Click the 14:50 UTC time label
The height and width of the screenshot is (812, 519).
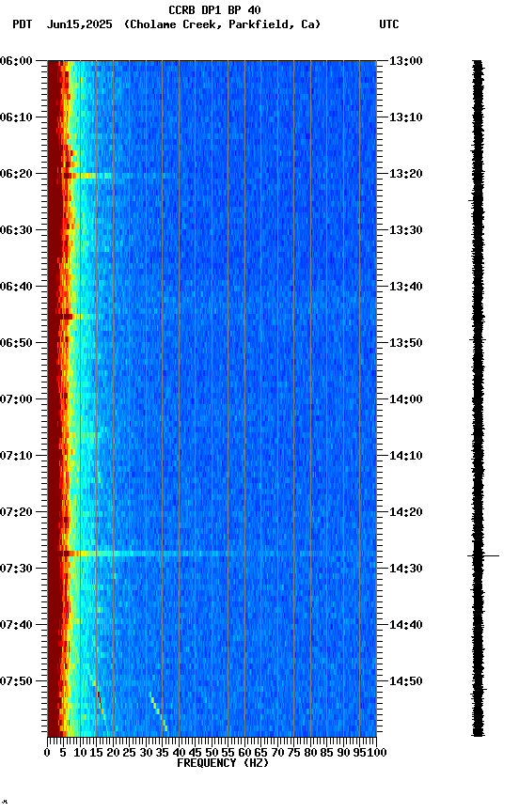[406, 682]
